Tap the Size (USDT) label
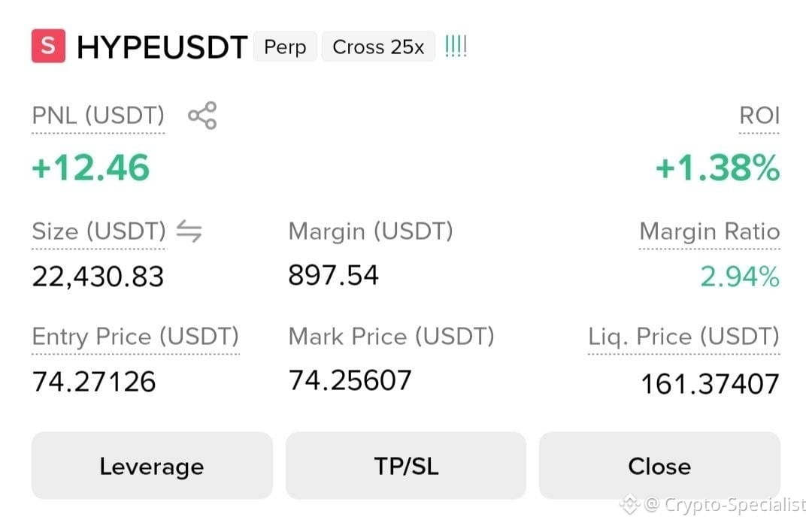 pyautogui.click(x=99, y=231)
